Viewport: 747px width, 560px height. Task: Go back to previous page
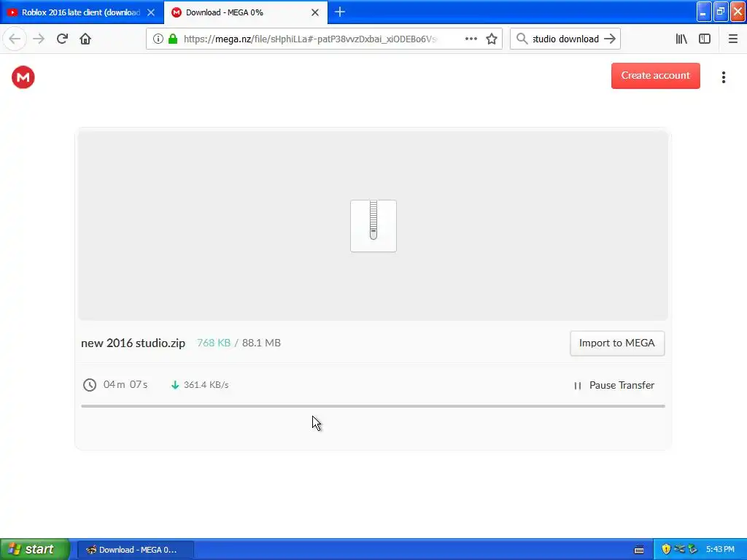(x=15, y=39)
